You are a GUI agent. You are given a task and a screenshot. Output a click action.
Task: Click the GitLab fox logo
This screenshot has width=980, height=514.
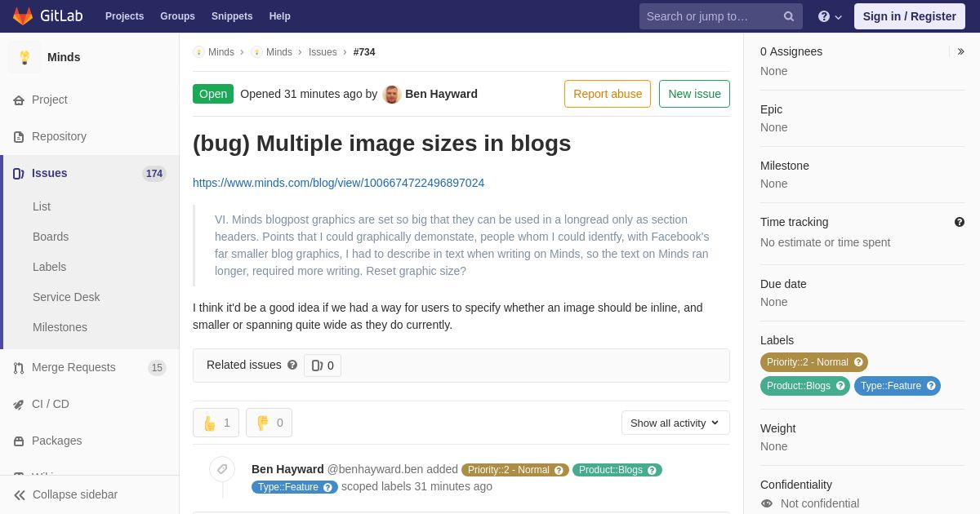[x=23, y=16]
